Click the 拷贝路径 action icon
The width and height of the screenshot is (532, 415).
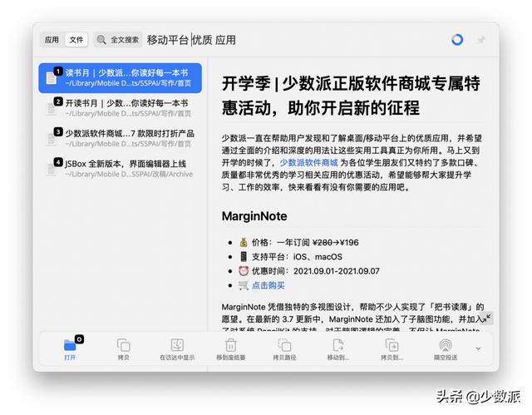(284, 345)
